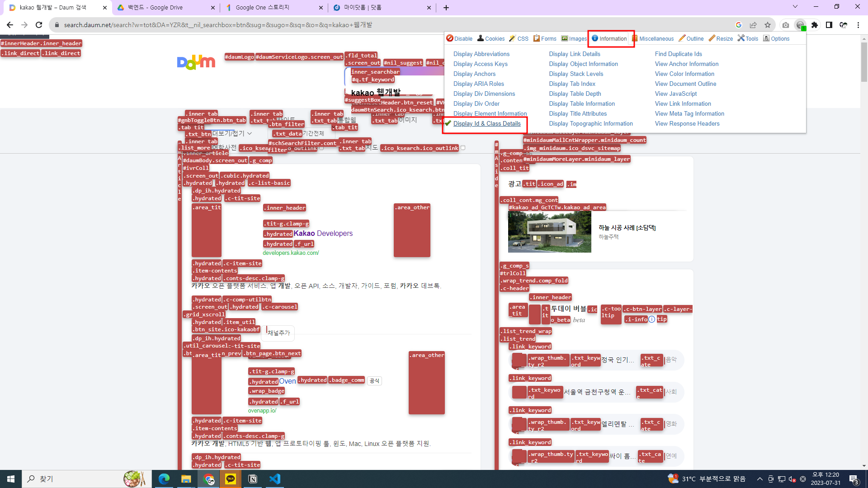Viewport: 868px width, 488px height.
Task: Open Chrome's three-dot menu
Action: click(858, 25)
